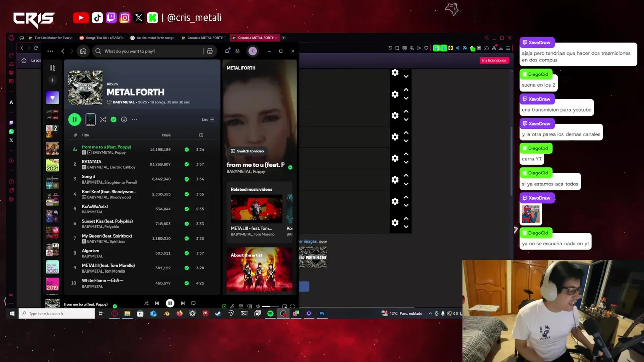Click the close link beside images text
This screenshot has height=362, width=644.
pos(323,242)
